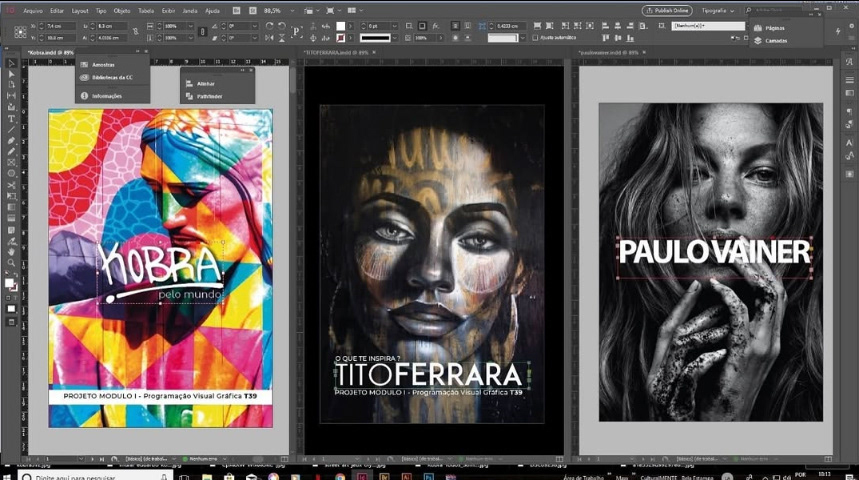Open the Páginas panel
859x480 pixels.
coord(775,28)
